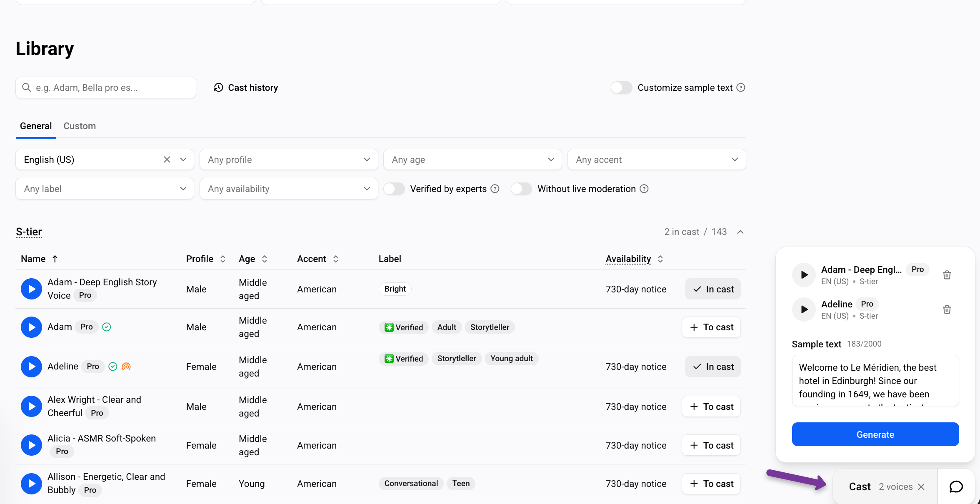The height and width of the screenshot is (504, 980).
Task: Play the Adam - Deep English Story Voice sample
Action: (x=31, y=289)
